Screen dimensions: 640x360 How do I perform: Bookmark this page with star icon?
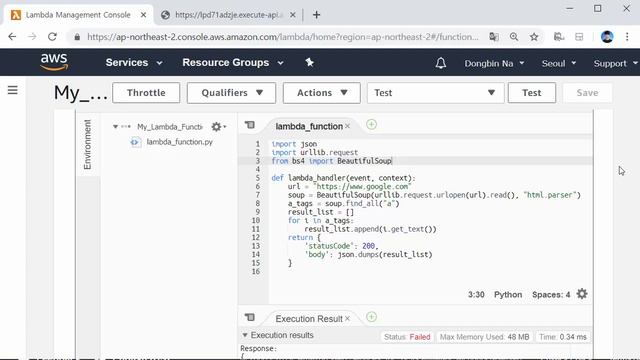tap(534, 37)
